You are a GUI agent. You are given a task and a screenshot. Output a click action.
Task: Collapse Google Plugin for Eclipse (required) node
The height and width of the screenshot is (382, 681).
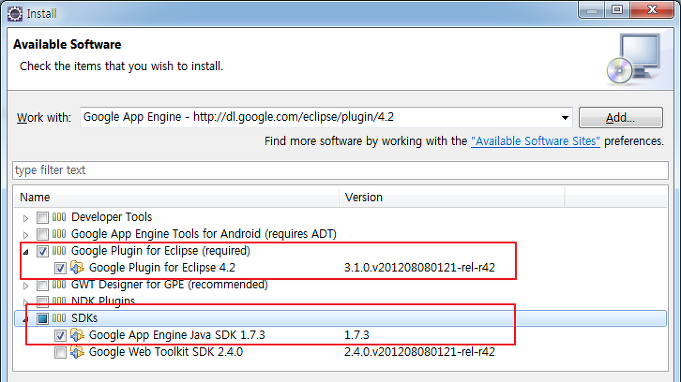coord(26,252)
